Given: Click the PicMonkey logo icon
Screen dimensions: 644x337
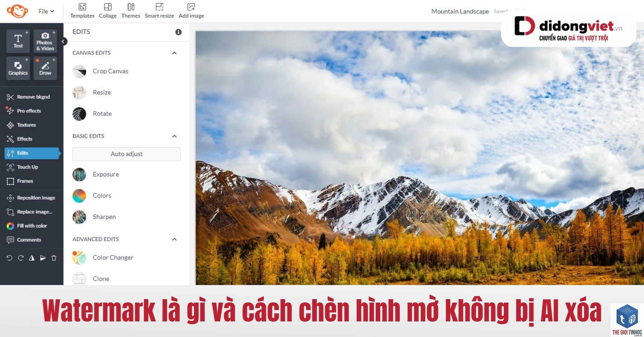Looking at the screenshot, I should [17, 11].
